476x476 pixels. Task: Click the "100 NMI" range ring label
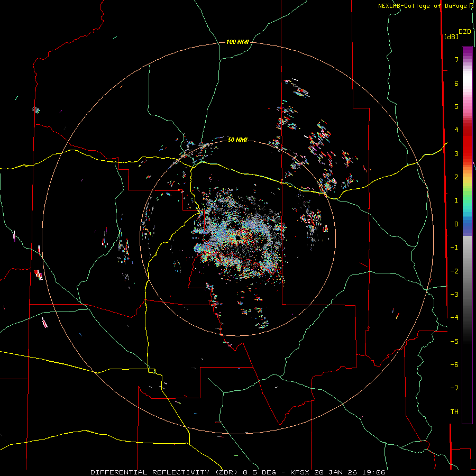click(x=237, y=42)
